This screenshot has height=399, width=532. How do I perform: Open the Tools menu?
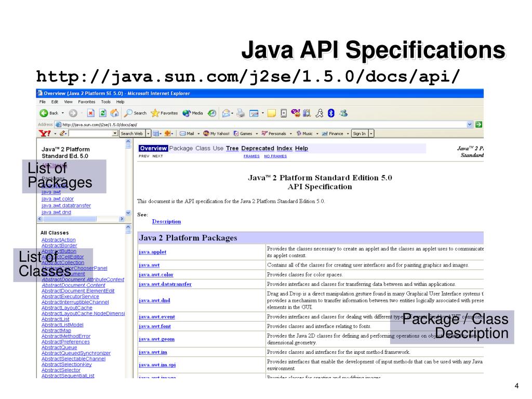pyautogui.click(x=106, y=102)
